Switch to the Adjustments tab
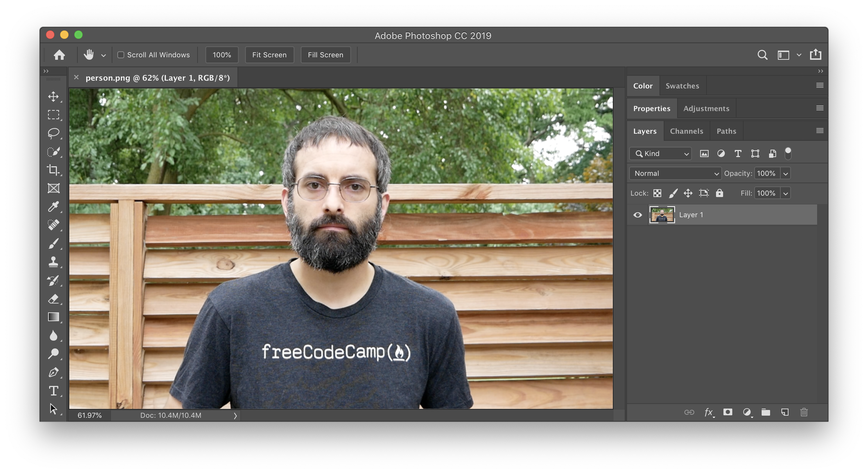868x474 pixels. pyautogui.click(x=706, y=108)
